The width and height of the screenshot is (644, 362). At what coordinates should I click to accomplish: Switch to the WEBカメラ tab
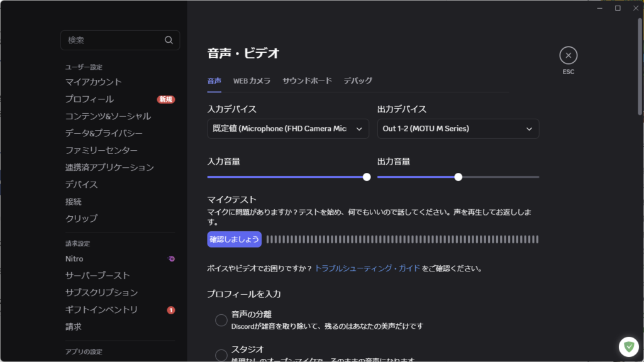(252, 80)
